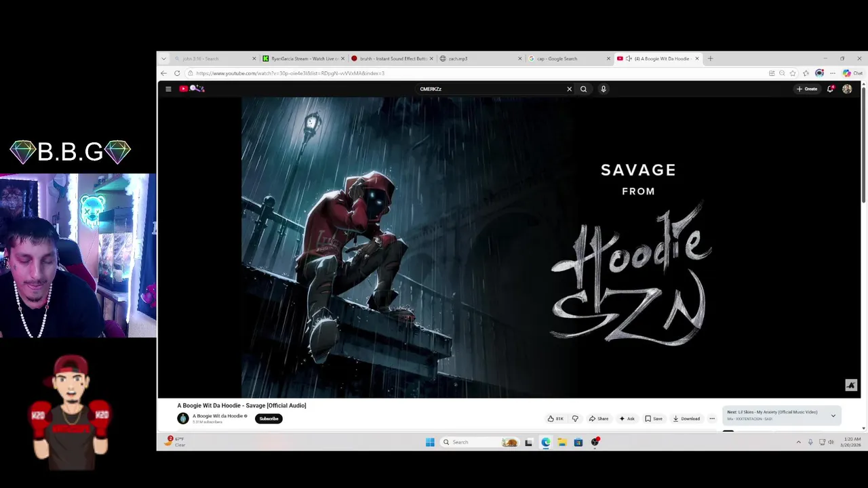This screenshot has height=488, width=868.
Task: Click the system tray volume speaker icon
Action: point(831,442)
